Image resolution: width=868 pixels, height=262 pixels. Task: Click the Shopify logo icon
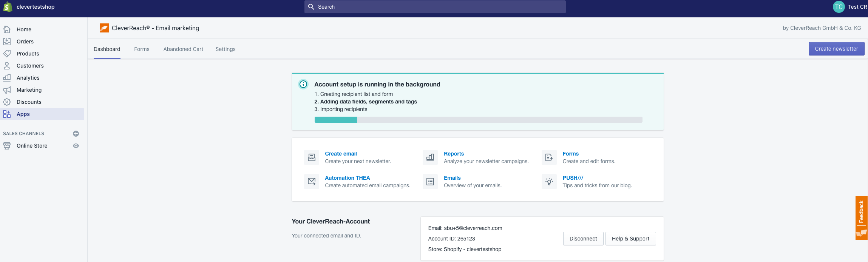pos(8,7)
